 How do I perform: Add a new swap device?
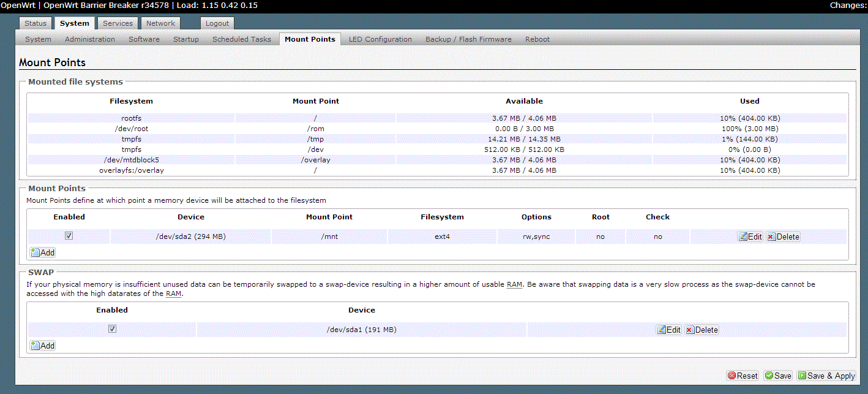[43, 346]
